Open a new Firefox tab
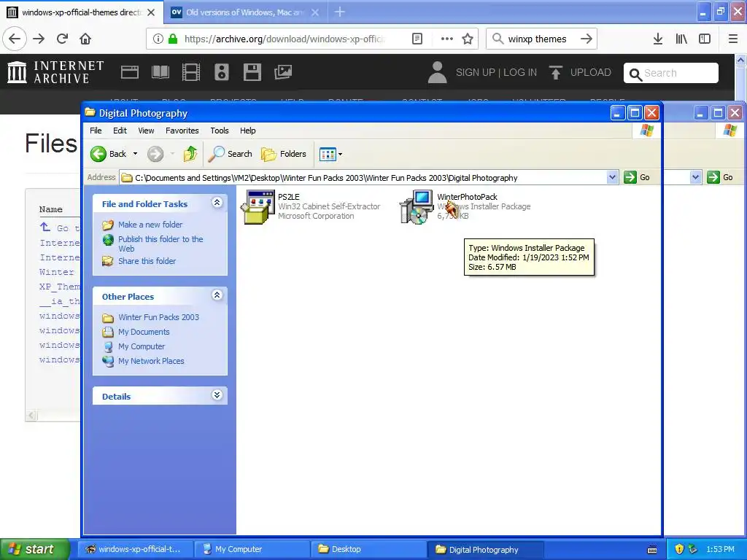747x560 pixels. point(340,12)
